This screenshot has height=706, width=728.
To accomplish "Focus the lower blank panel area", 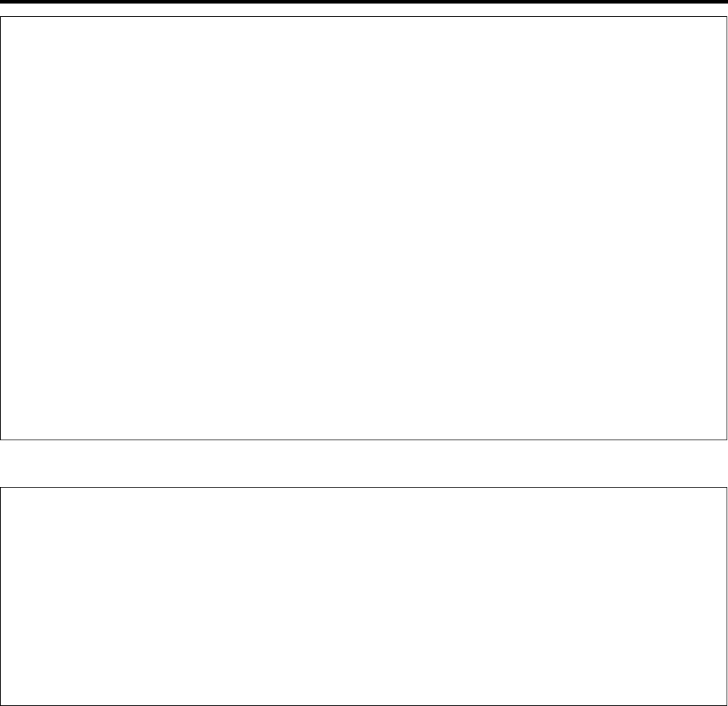I will (363, 596).
